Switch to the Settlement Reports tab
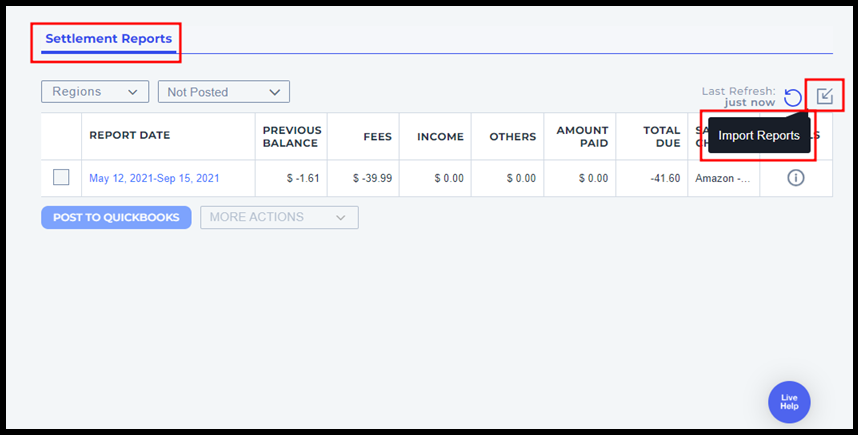858x435 pixels. coord(109,39)
